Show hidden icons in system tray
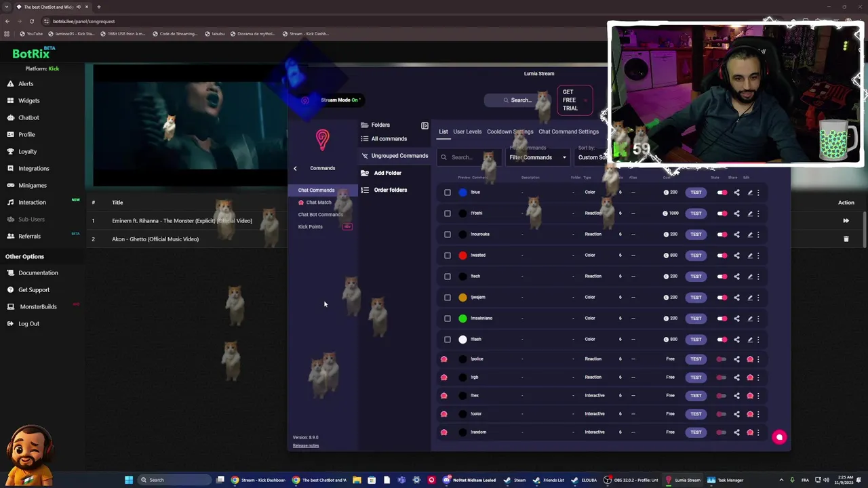 (x=781, y=480)
